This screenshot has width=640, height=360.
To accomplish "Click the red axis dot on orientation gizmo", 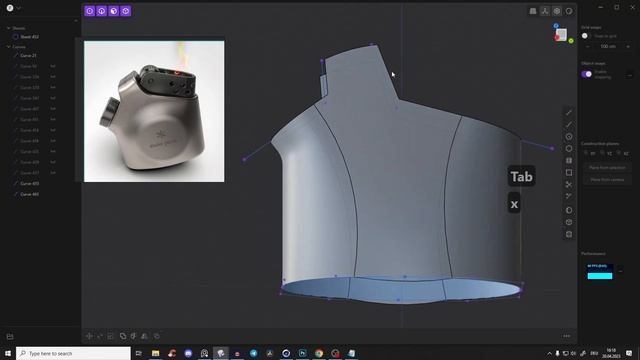I will (557, 38).
